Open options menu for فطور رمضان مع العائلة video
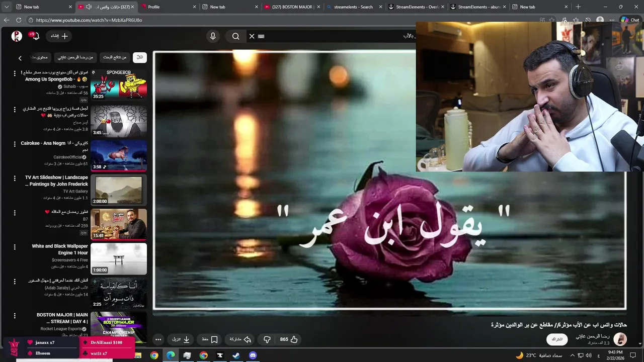644x362 pixels. tap(15, 213)
